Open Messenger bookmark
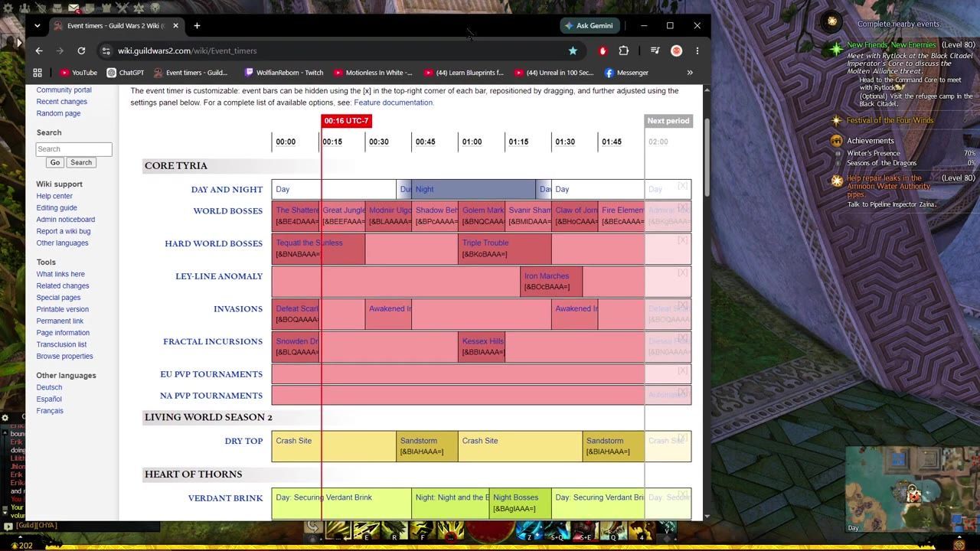The height and width of the screenshot is (551, 980). [626, 73]
